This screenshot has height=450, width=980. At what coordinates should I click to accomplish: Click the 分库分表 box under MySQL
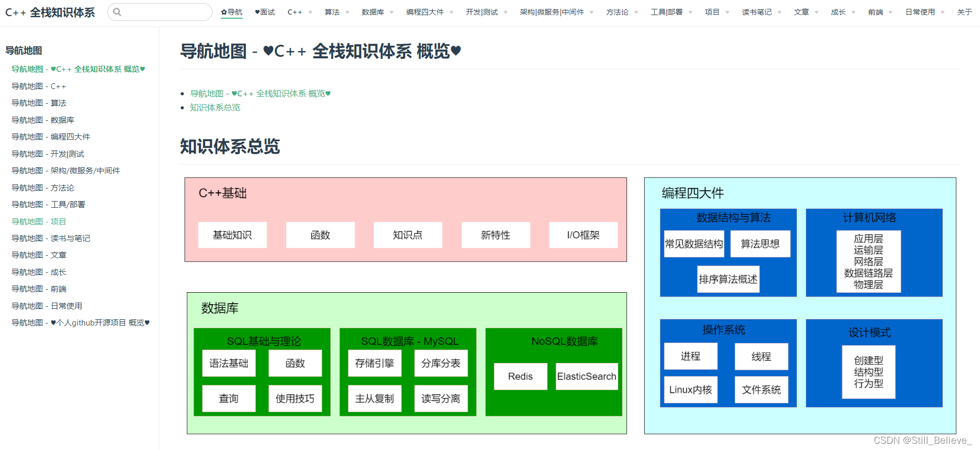click(441, 363)
